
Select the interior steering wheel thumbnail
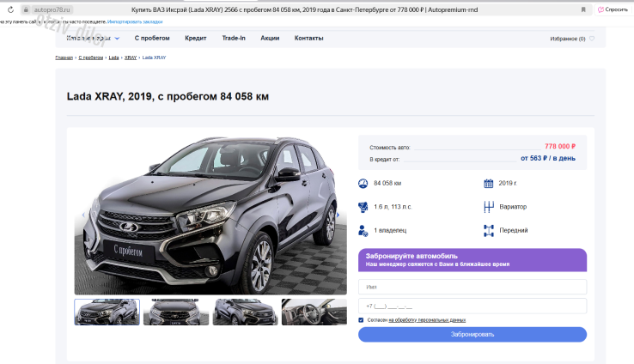[x=314, y=312]
